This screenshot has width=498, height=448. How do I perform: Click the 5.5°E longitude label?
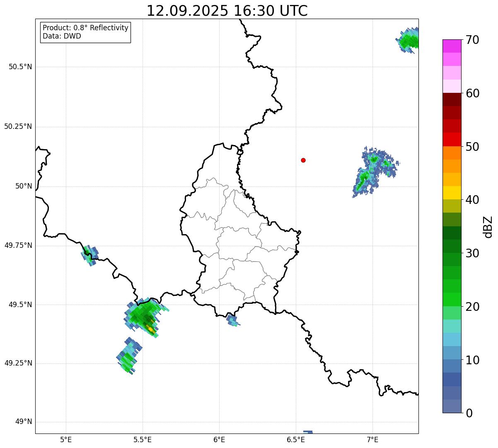(x=143, y=439)
